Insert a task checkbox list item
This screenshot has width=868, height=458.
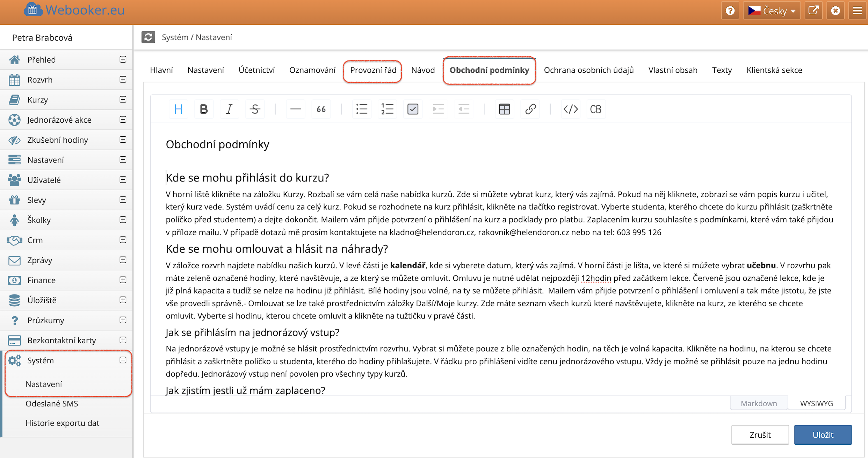point(413,109)
